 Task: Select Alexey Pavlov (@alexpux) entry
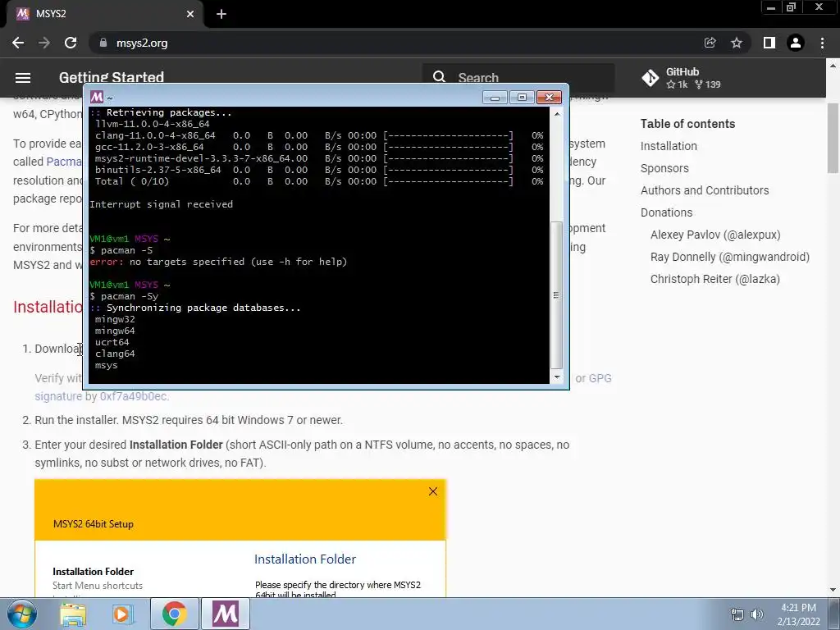tap(715, 235)
